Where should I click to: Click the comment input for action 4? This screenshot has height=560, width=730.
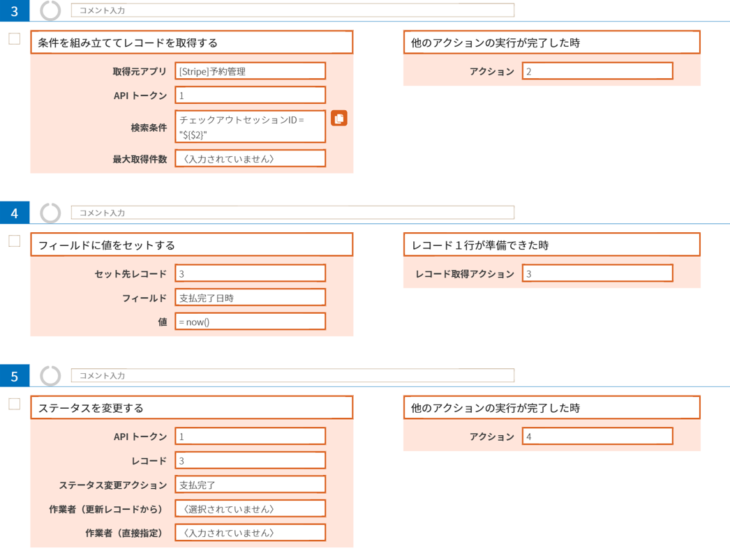(x=292, y=213)
